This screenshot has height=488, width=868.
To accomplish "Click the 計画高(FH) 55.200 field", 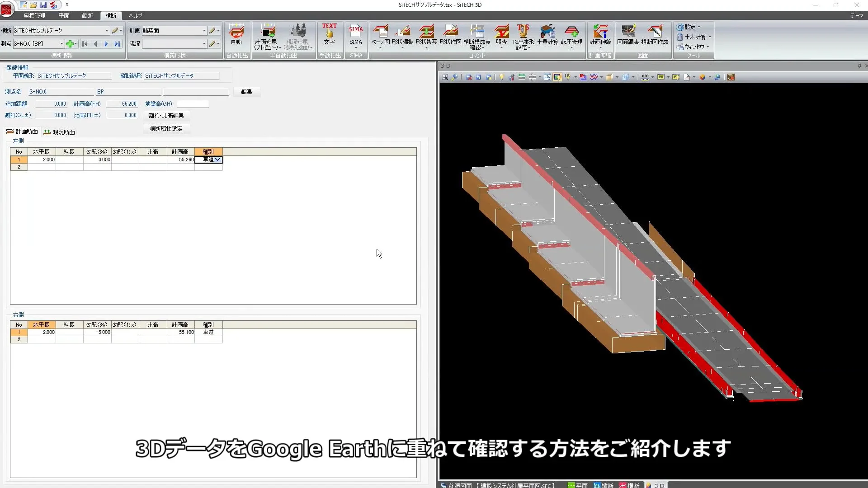I will [122, 104].
